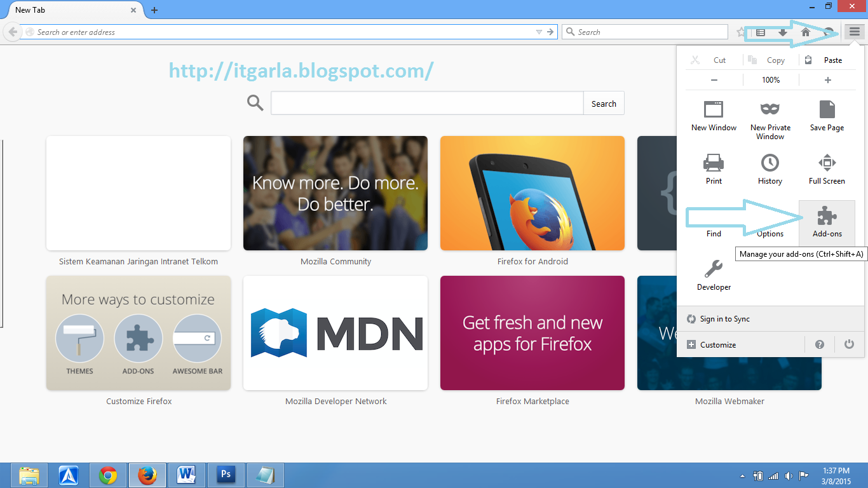The height and width of the screenshot is (488, 868).
Task: Open the search engine dropdown in the toolbar
Action: pyautogui.click(x=569, y=32)
